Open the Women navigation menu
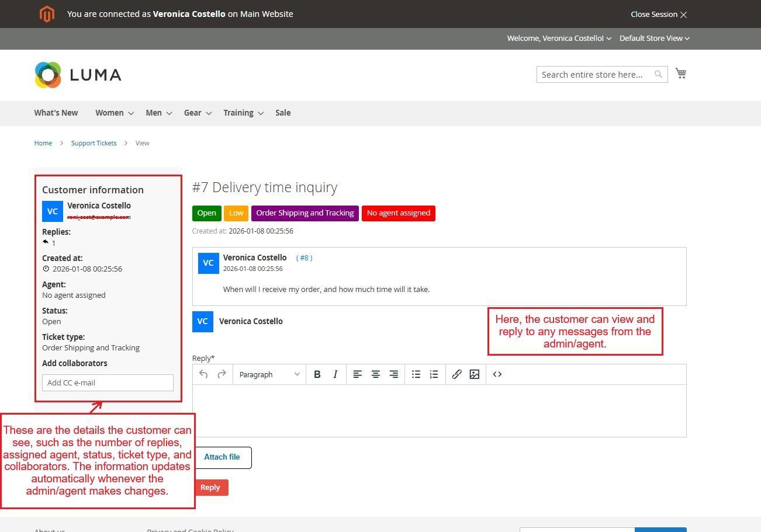 click(115, 113)
